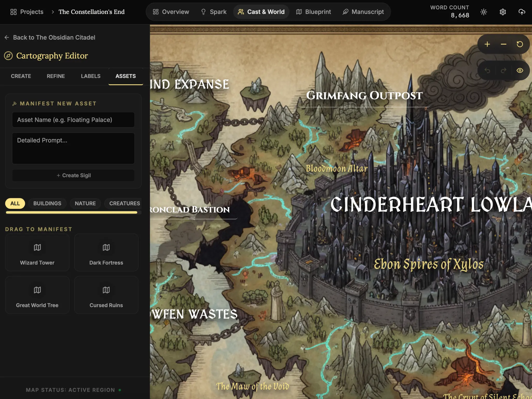This screenshot has width=532, height=399.
Task: Toggle light/dark theme sun icon
Action: click(483, 12)
